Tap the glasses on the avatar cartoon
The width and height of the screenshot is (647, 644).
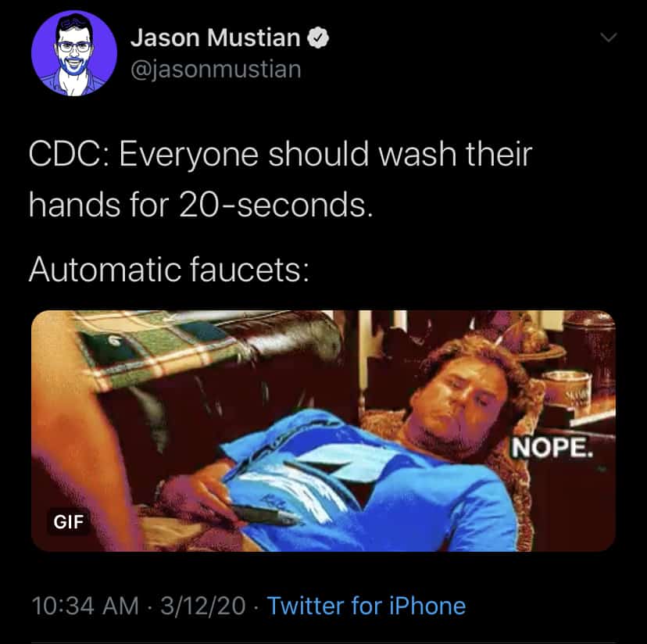[x=74, y=46]
